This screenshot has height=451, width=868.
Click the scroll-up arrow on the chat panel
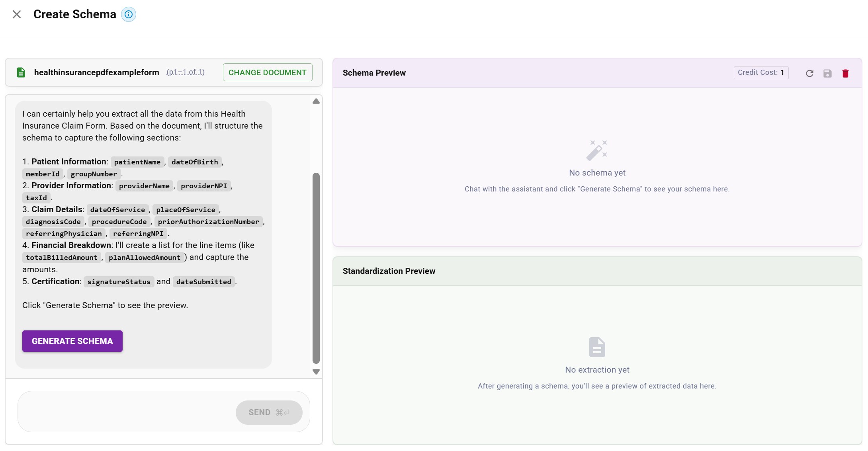316,101
